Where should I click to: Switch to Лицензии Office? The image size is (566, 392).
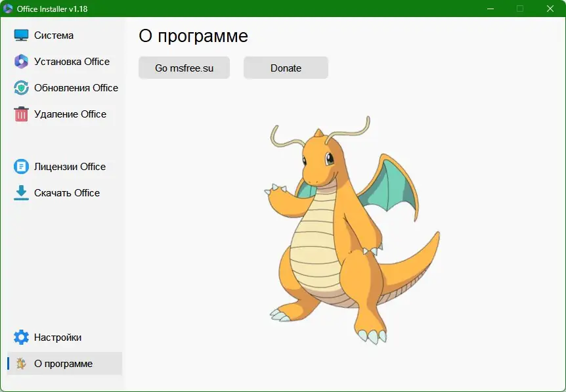tap(64, 166)
